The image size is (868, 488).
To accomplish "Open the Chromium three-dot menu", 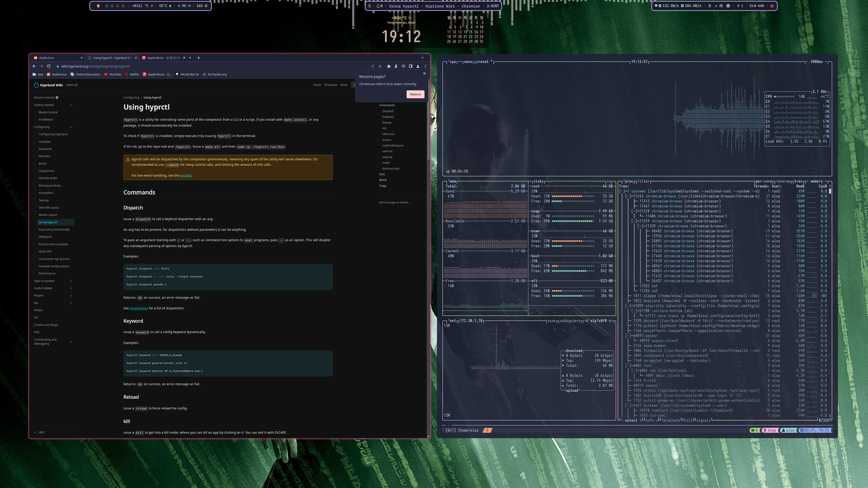I will coord(425,66).
